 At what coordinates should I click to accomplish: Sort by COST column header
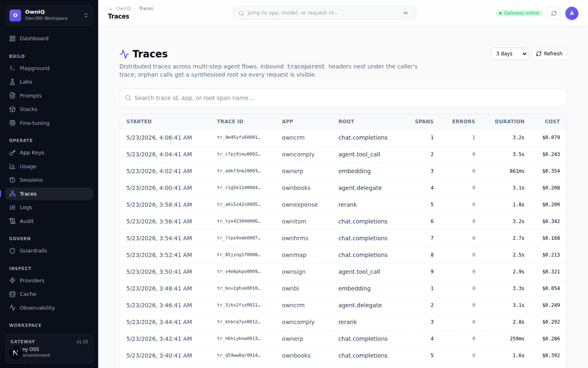(x=552, y=121)
